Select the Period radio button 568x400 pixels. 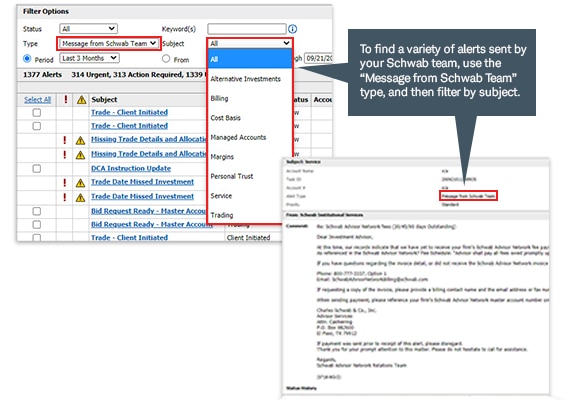[x=27, y=58]
